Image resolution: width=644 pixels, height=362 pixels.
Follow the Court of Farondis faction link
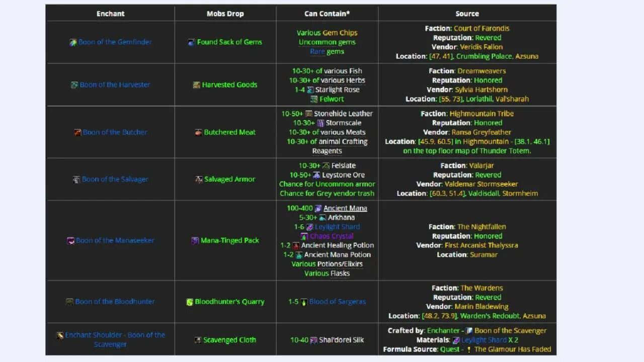coord(481,29)
